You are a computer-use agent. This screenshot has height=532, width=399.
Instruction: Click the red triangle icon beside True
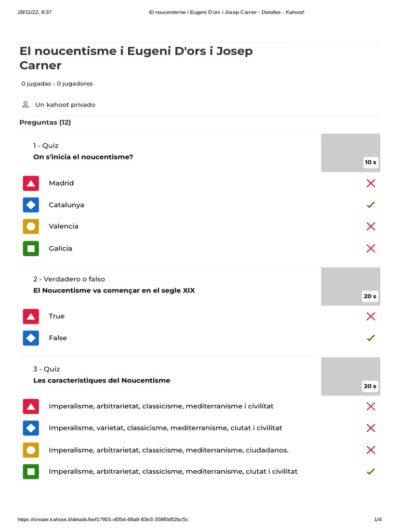pos(31,316)
